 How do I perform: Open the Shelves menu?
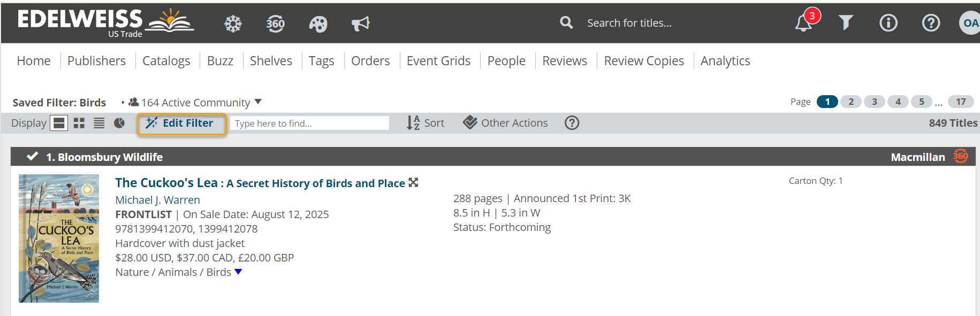pyautogui.click(x=271, y=61)
